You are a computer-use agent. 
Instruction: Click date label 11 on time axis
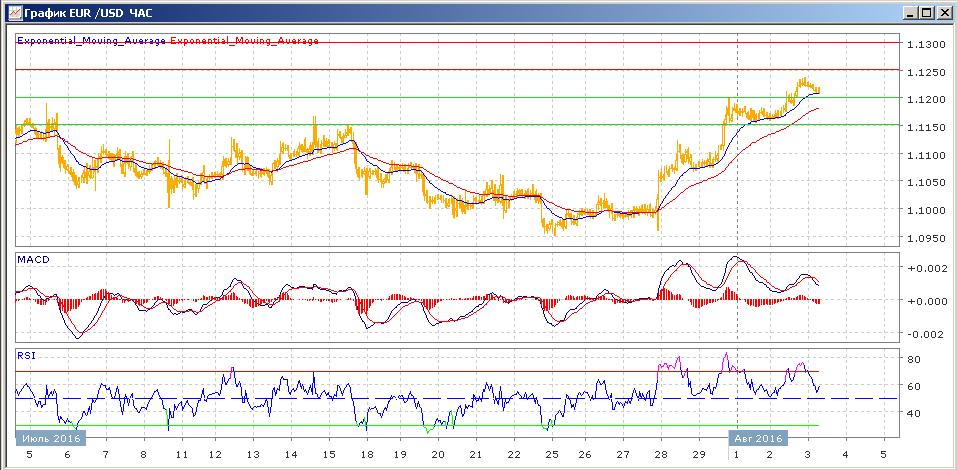[x=181, y=455]
